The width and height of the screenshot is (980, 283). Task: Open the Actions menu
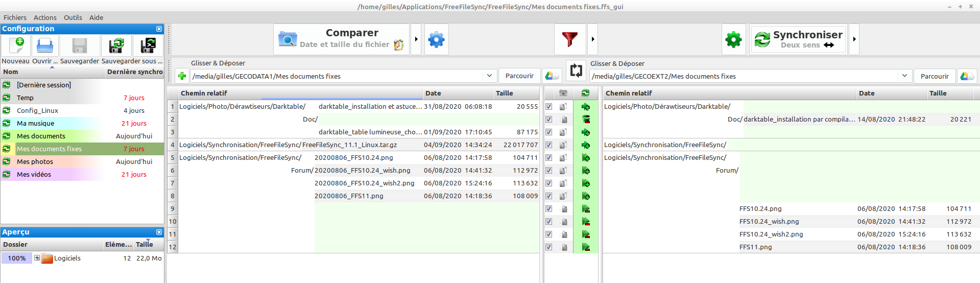(45, 17)
